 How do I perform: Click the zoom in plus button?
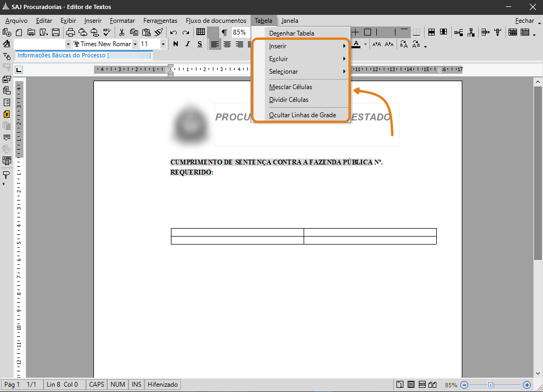(x=527, y=385)
